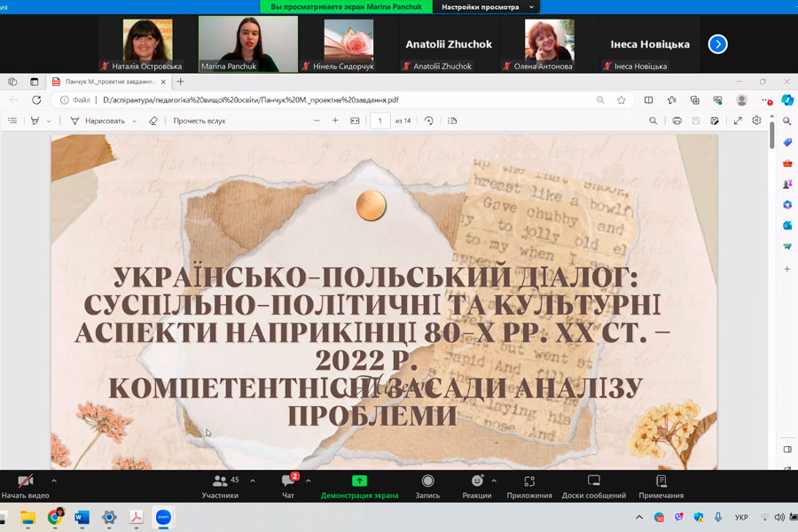Image resolution: width=798 pixels, height=532 pixels.
Task: Click the PDF page number field
Action: tap(379, 121)
